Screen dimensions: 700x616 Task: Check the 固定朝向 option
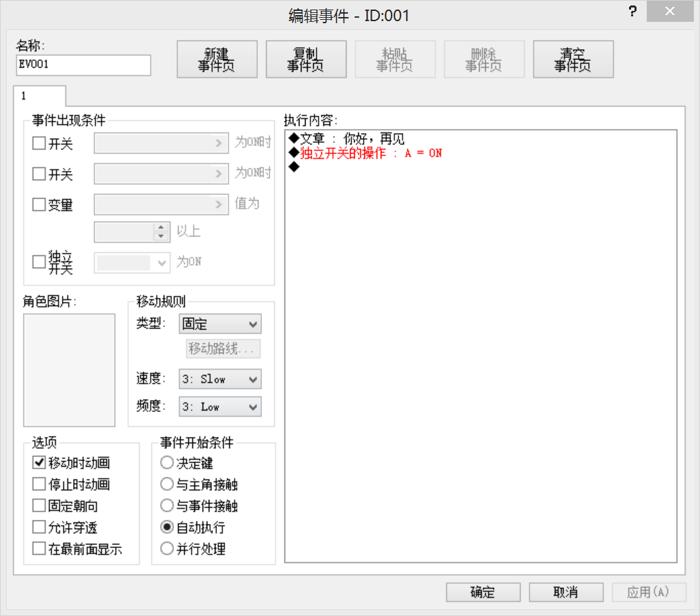click(x=39, y=505)
